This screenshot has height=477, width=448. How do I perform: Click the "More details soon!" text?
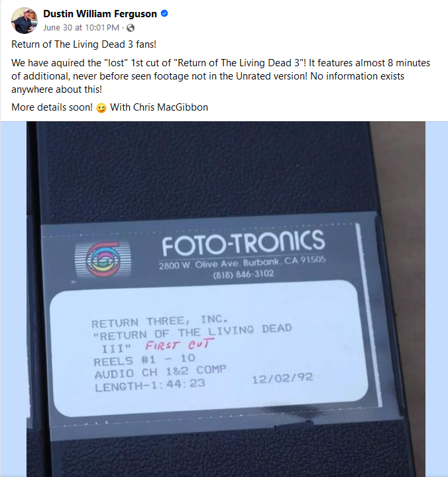(52, 107)
